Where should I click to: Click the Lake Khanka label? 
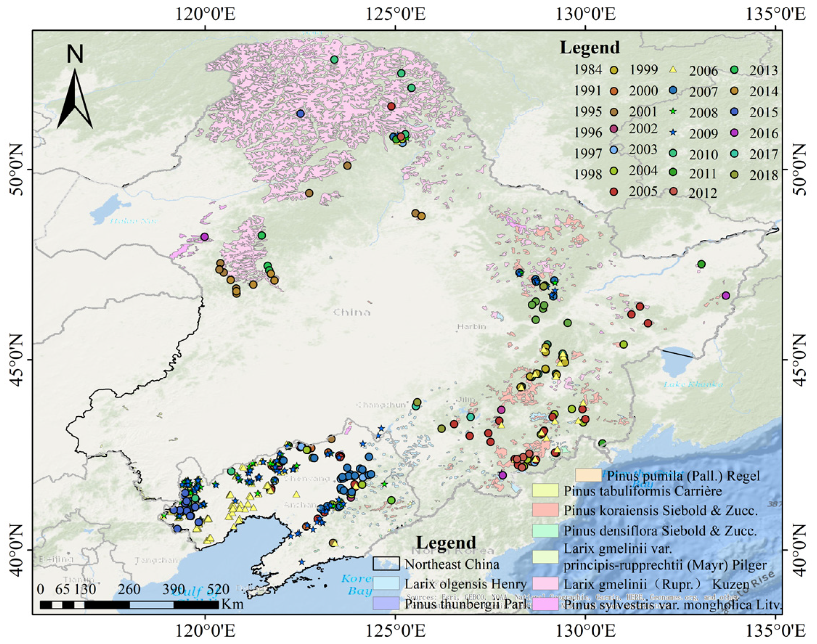(x=693, y=385)
